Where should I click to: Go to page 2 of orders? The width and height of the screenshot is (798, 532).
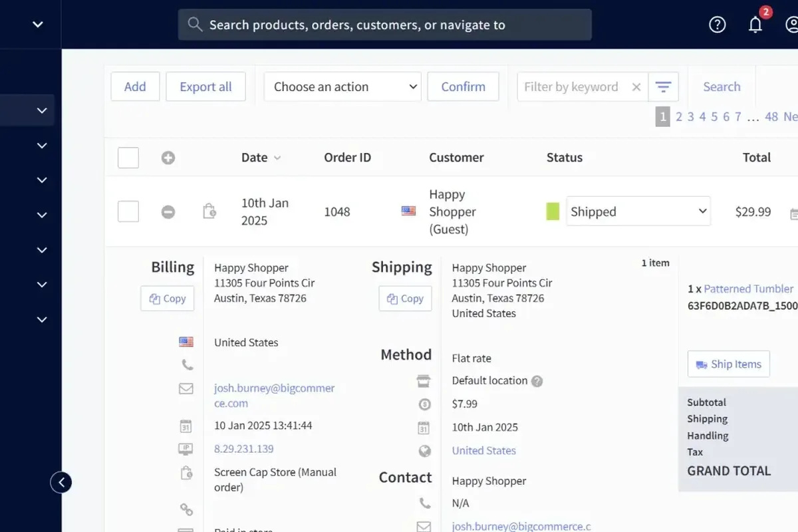[x=679, y=117]
